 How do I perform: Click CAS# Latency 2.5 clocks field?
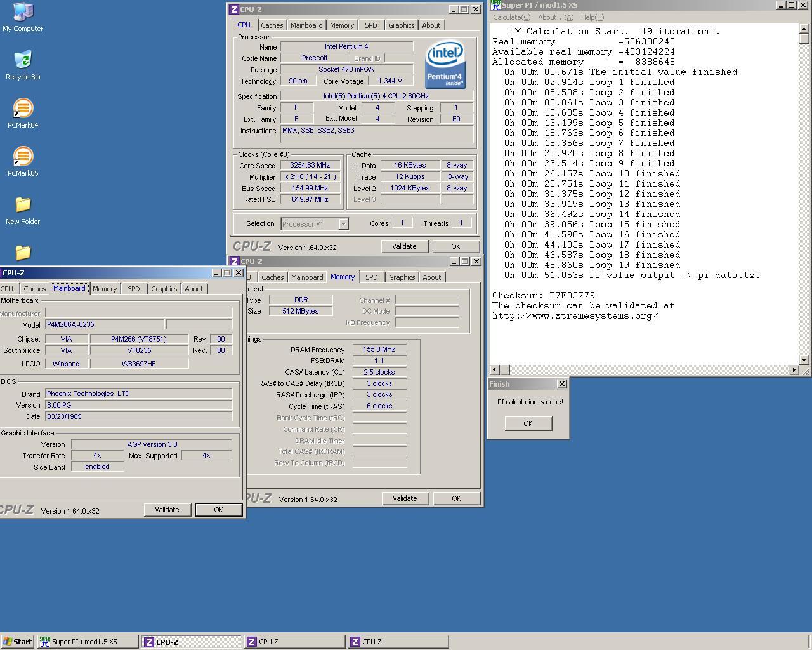[379, 373]
